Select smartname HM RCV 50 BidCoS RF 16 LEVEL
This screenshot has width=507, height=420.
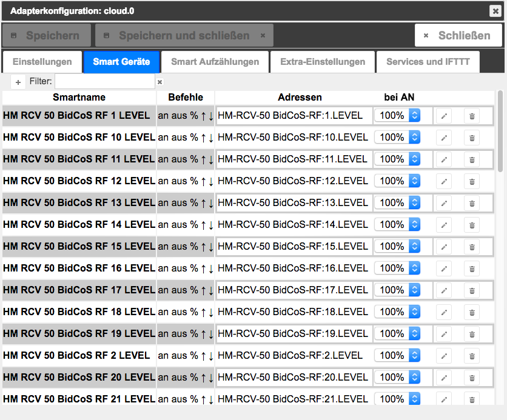tap(79, 268)
